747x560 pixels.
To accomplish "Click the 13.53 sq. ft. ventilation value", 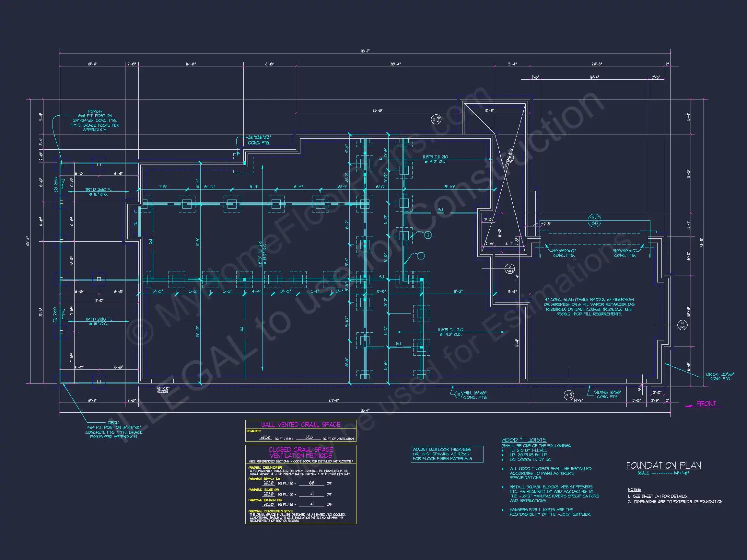I will click(308, 437).
